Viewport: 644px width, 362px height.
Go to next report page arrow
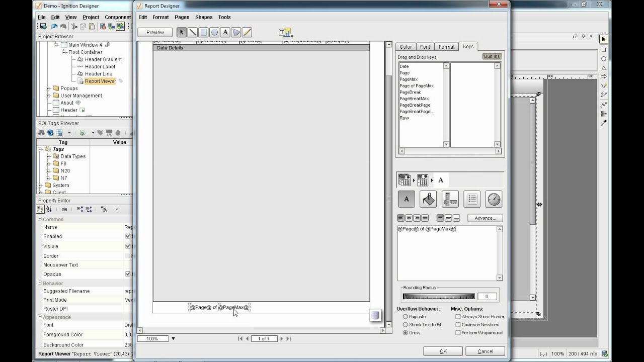[281, 339]
